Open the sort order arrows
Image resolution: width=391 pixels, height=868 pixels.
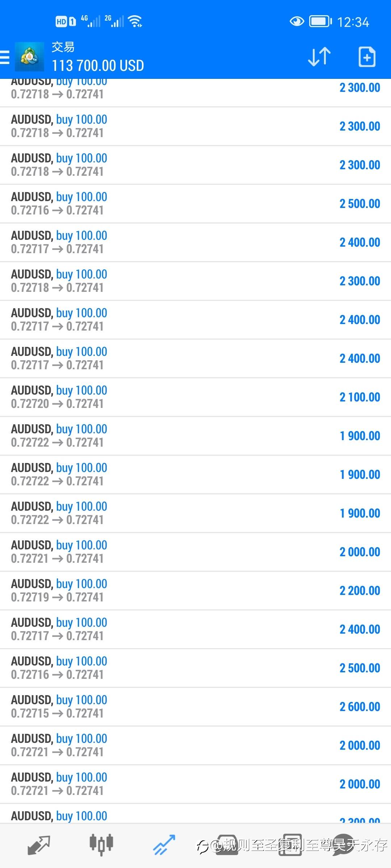click(319, 57)
